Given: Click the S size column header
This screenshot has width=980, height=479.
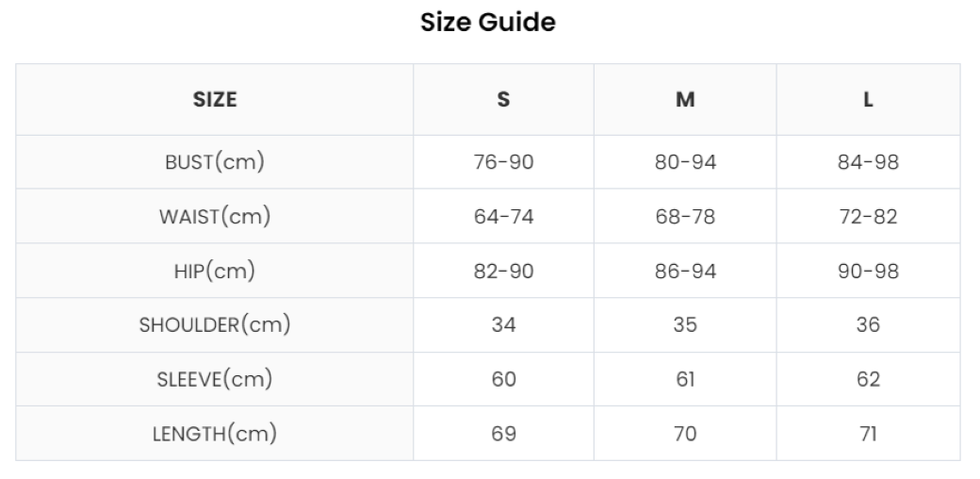Looking at the screenshot, I should coord(503,99).
